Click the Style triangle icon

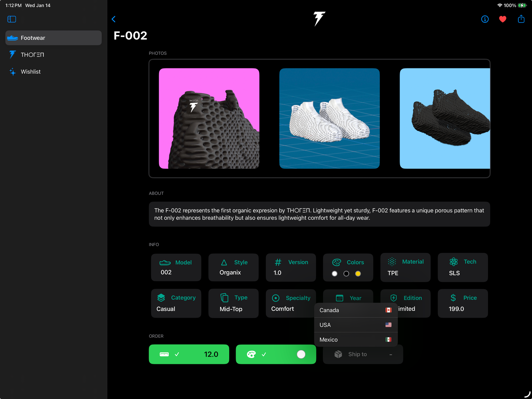tap(224, 262)
